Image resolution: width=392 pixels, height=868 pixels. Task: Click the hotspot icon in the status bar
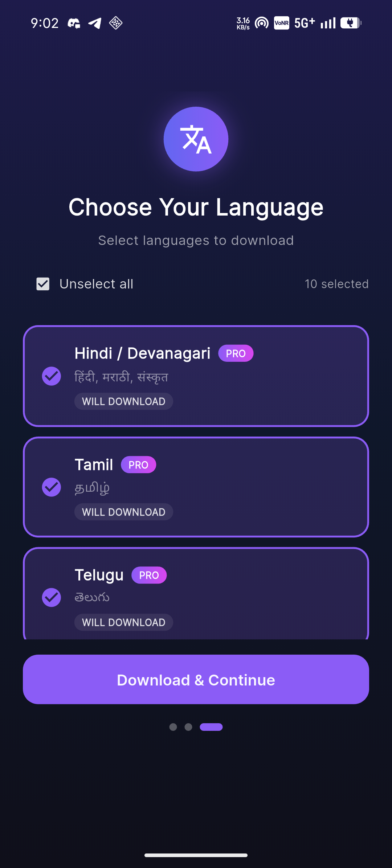[261, 23]
